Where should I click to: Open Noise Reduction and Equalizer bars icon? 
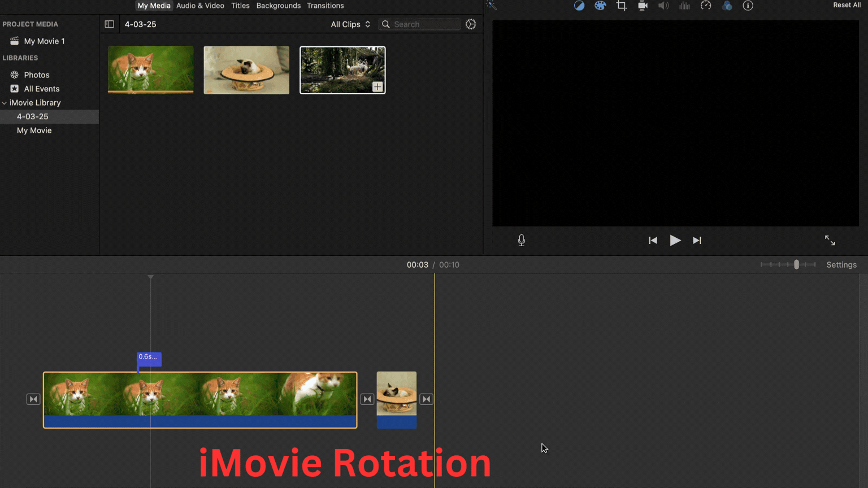click(684, 6)
